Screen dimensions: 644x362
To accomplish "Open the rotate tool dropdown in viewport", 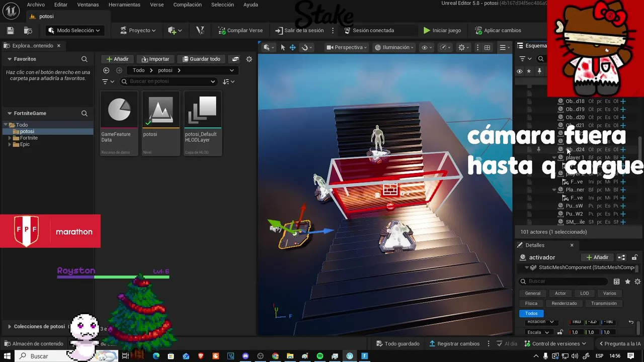I will pyautogui.click(x=306, y=47).
